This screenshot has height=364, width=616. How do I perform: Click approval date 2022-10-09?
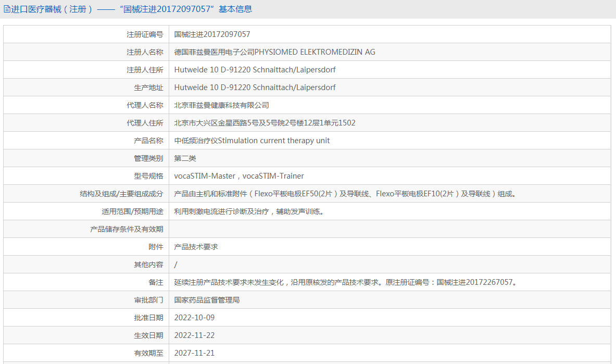(194, 318)
